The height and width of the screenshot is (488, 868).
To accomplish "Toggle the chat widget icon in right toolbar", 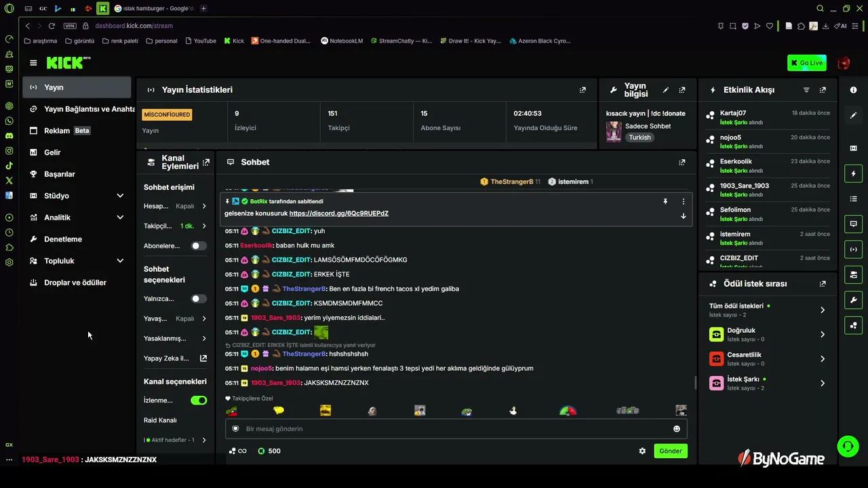I will tap(854, 224).
